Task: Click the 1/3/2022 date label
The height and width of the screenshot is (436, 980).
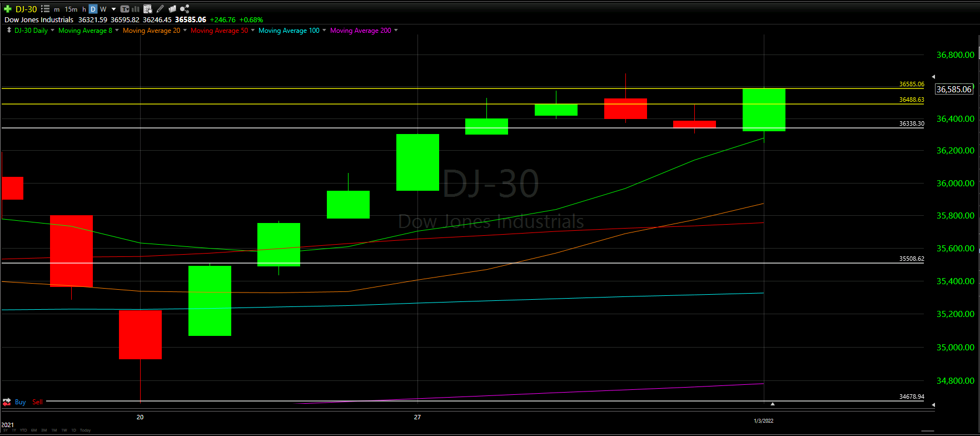Action: coord(764,421)
